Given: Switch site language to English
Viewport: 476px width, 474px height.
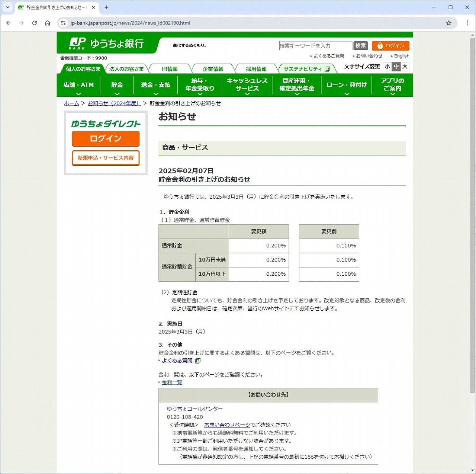Looking at the screenshot, I should click(402, 56).
